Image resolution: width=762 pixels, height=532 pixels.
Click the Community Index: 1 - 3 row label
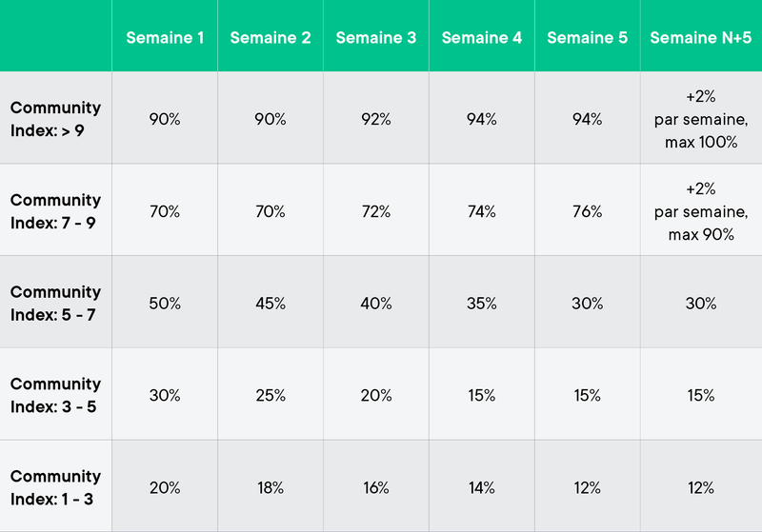(x=55, y=487)
